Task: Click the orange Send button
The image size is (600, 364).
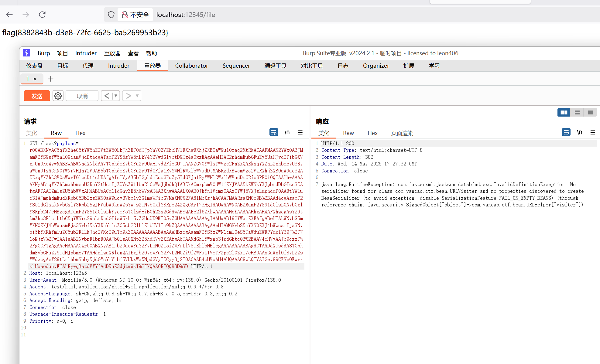Action: coord(37,96)
